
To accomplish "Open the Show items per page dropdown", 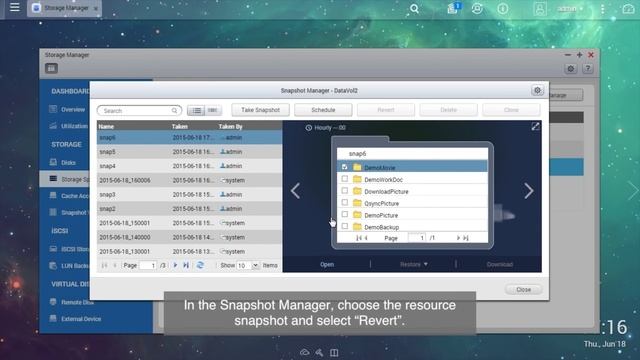I will [x=255, y=266].
